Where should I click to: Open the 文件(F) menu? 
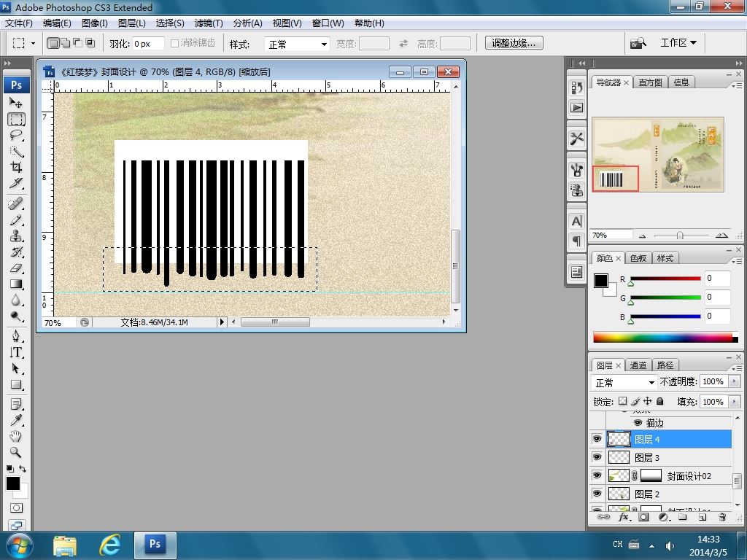coord(19,23)
